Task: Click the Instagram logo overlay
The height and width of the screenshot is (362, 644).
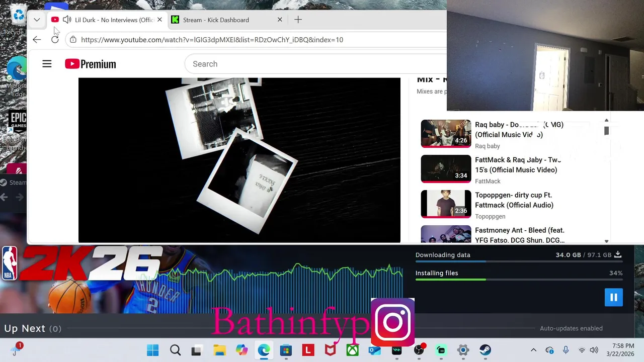Action: click(x=392, y=322)
